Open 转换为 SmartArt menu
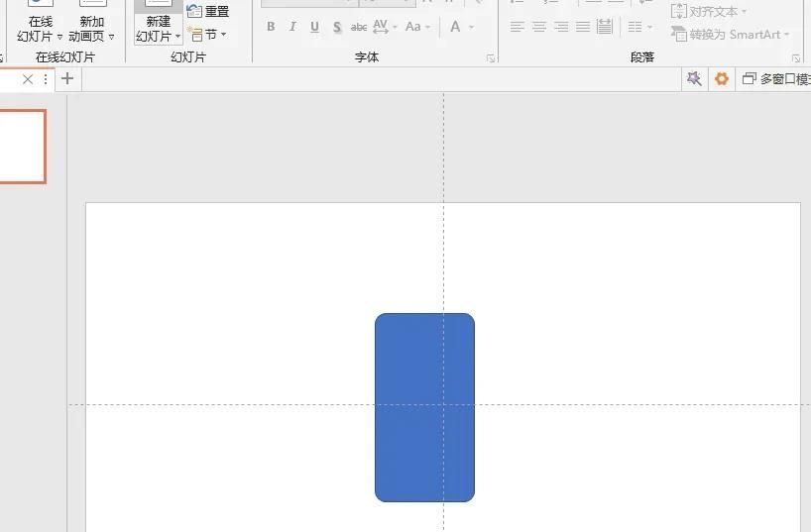Screen dimensions: 811x532 coord(731,35)
